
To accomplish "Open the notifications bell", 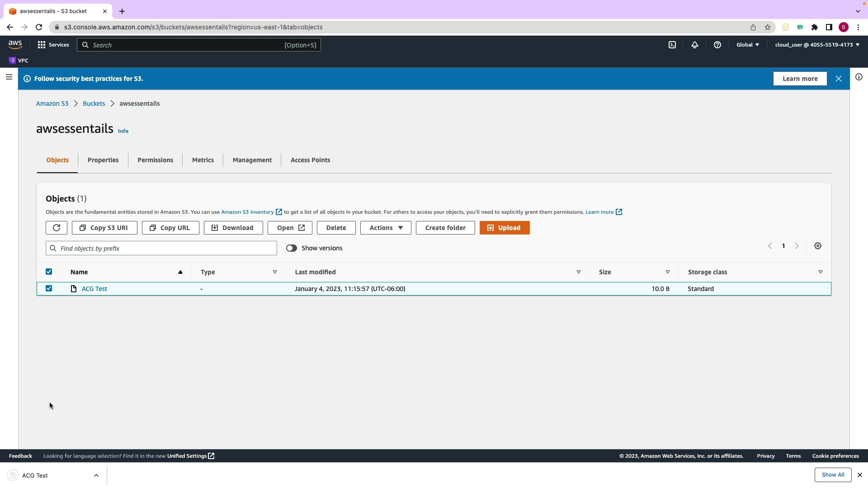I will click(x=695, y=45).
